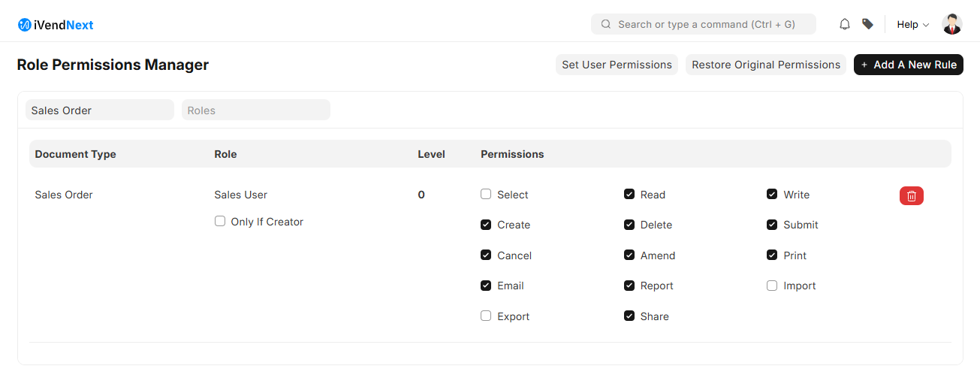Enable the Export permission checkbox
This screenshot has height=381, width=980.
click(486, 316)
